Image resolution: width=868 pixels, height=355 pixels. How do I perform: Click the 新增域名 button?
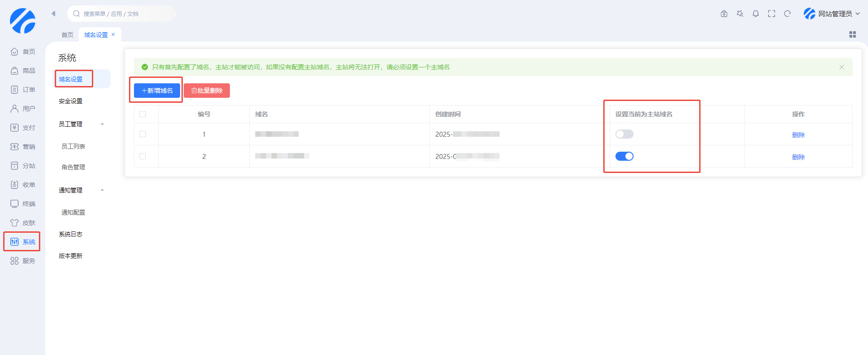(157, 91)
